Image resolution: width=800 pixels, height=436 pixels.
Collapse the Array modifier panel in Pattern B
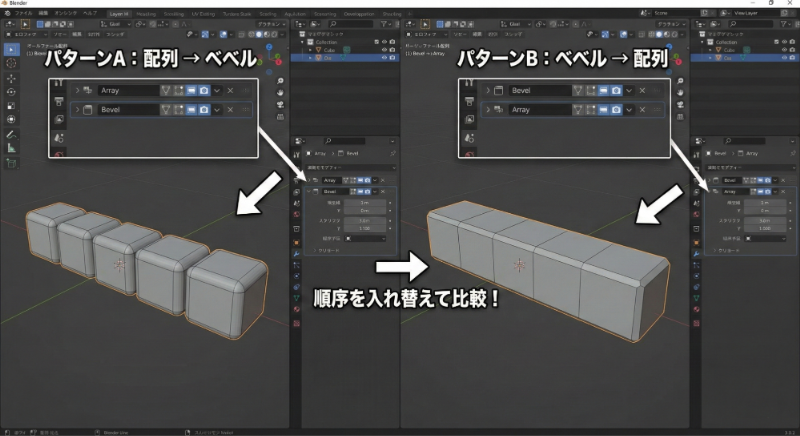pos(708,191)
